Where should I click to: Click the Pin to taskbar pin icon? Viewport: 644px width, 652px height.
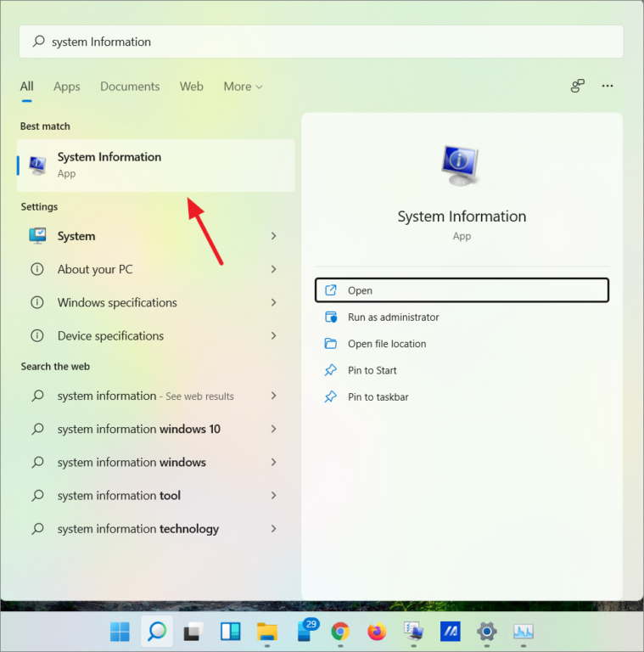(x=331, y=396)
